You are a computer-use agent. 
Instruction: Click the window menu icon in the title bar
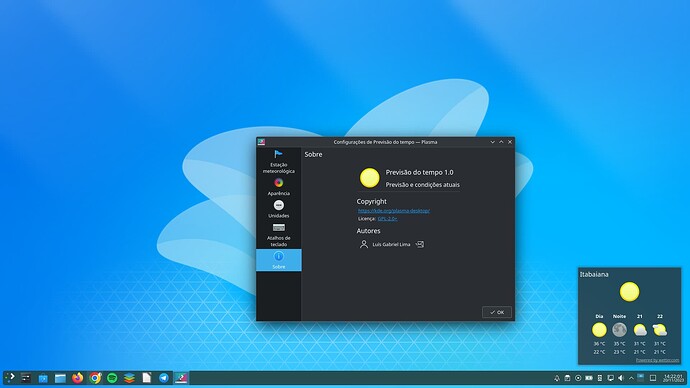click(x=261, y=142)
